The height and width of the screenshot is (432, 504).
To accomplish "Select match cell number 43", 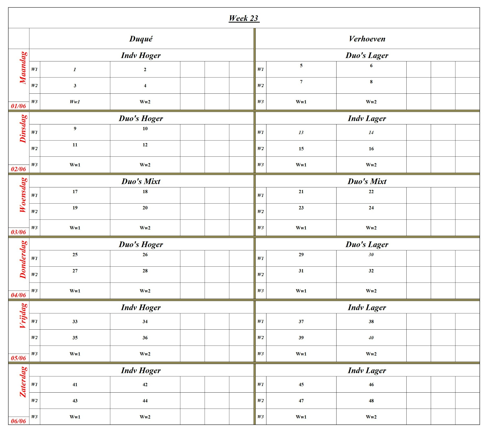I will click(75, 401).
